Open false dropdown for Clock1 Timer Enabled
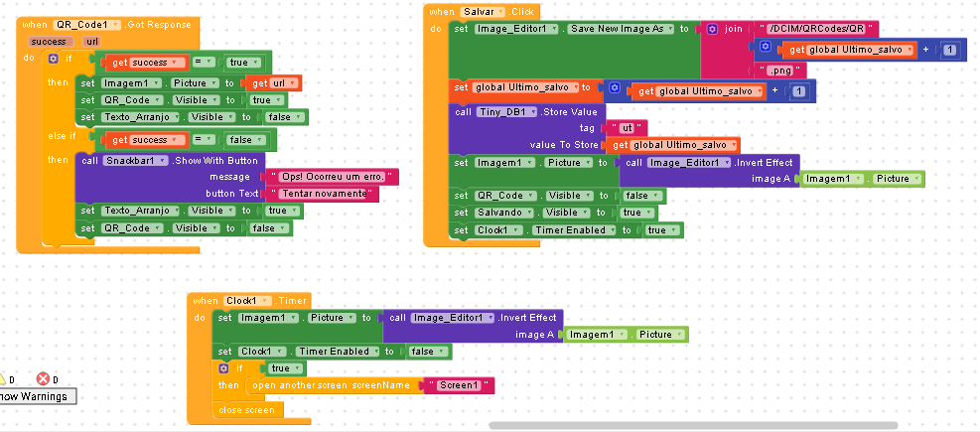This screenshot has width=980, height=432. (x=428, y=352)
